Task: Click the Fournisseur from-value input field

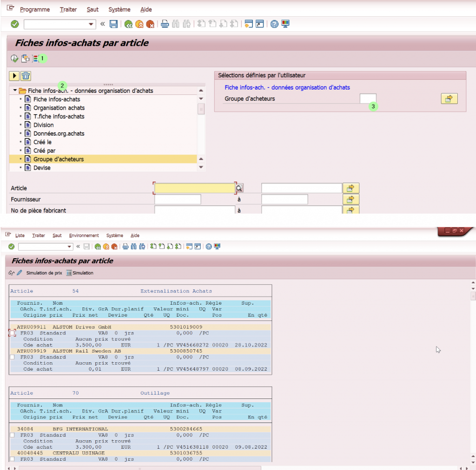Action: [178, 199]
